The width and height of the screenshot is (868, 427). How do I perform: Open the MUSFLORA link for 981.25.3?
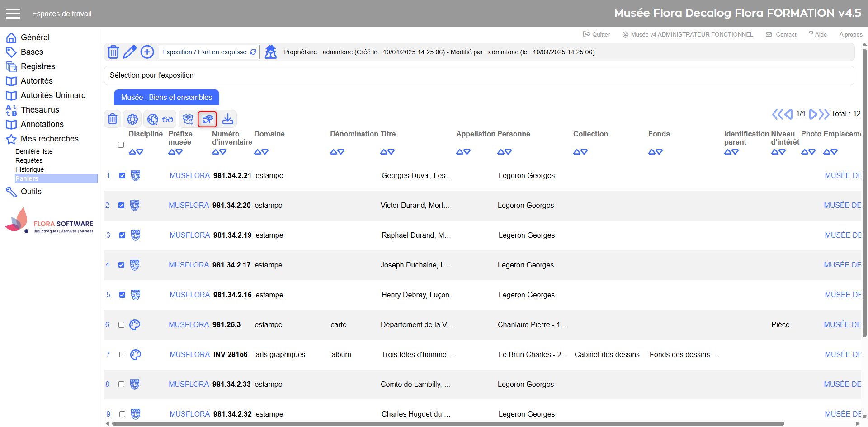pos(189,325)
